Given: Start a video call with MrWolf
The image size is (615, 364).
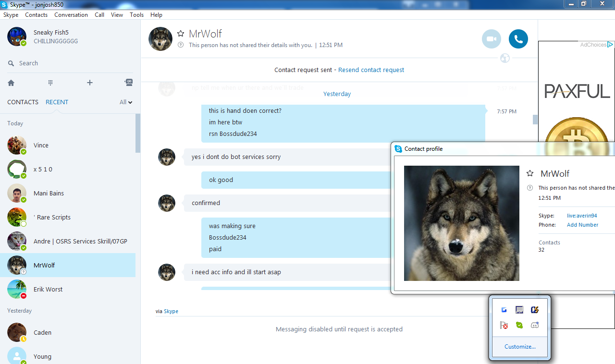Looking at the screenshot, I should click(492, 39).
